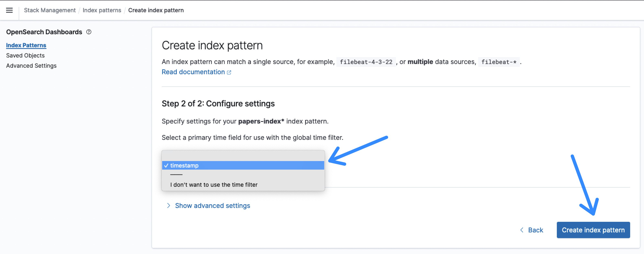This screenshot has width=644, height=254.
Task: Click the Stack Management breadcrumb link
Action: (50, 10)
